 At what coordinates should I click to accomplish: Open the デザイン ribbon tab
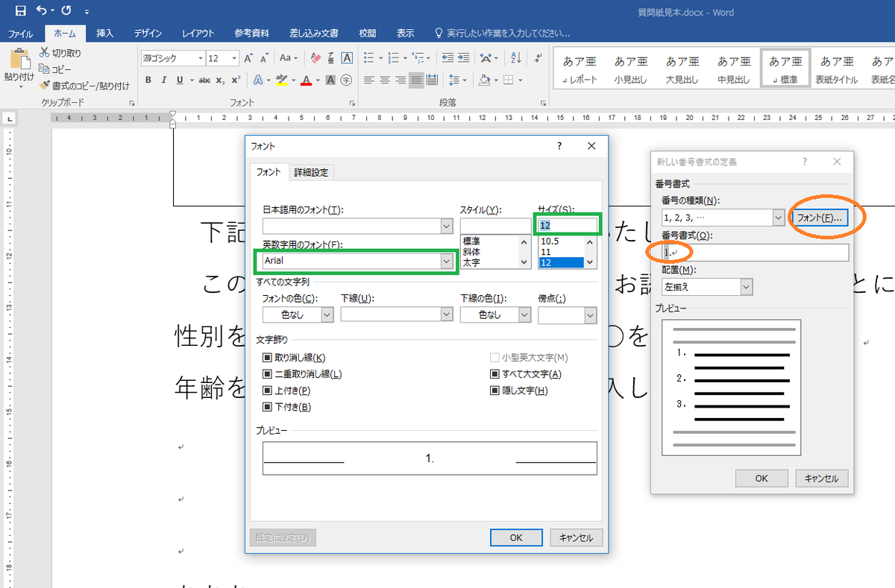pos(148,34)
